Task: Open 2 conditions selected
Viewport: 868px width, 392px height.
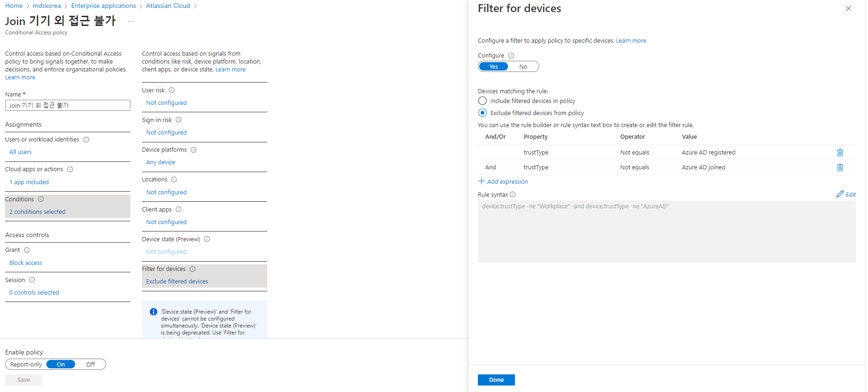Action: pyautogui.click(x=37, y=212)
